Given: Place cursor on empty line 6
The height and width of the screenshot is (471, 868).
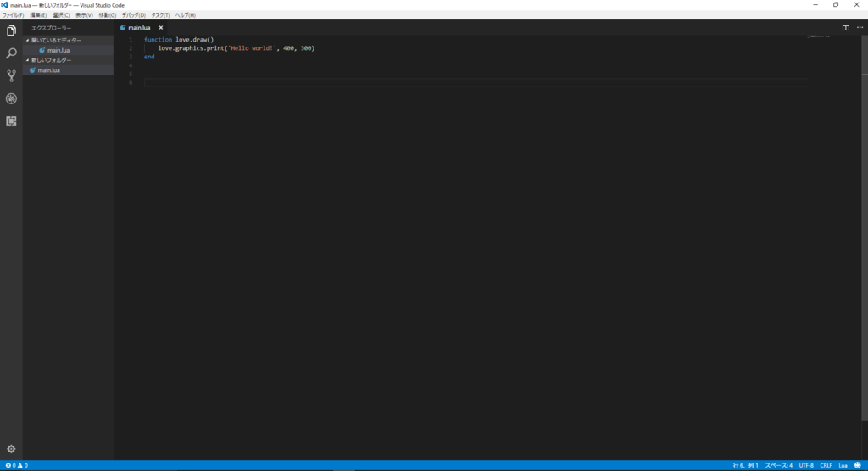Looking at the screenshot, I should [475, 82].
